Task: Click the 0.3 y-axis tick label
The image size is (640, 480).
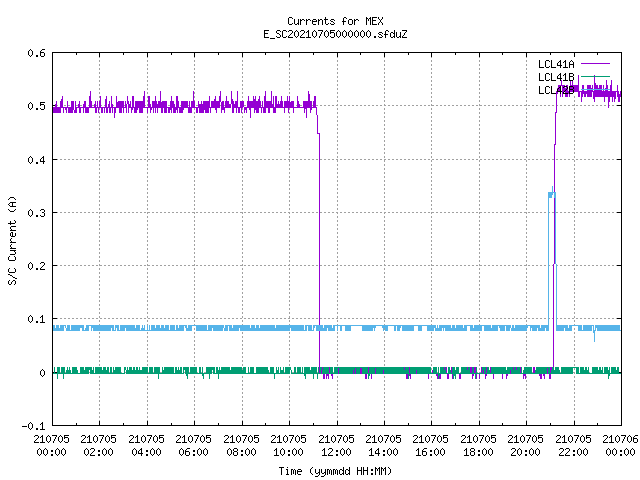Action: 36,213
